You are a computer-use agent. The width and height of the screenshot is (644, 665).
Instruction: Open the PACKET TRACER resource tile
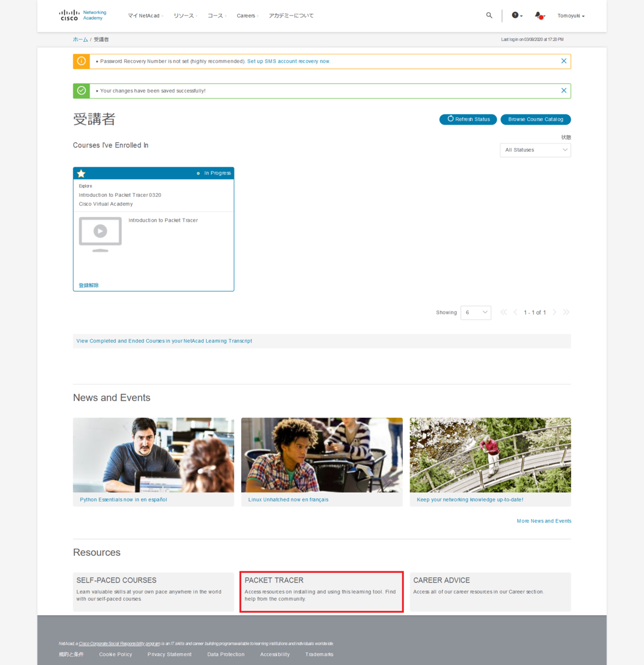click(x=321, y=592)
